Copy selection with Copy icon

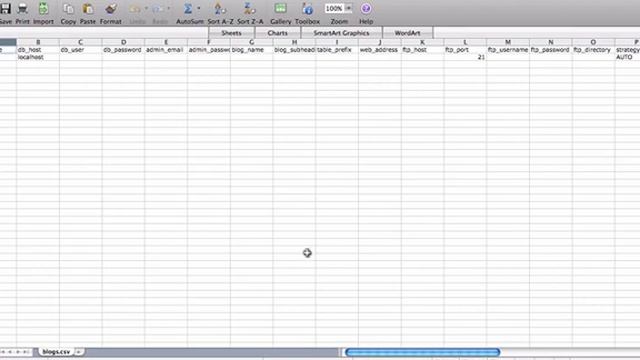(x=68, y=9)
